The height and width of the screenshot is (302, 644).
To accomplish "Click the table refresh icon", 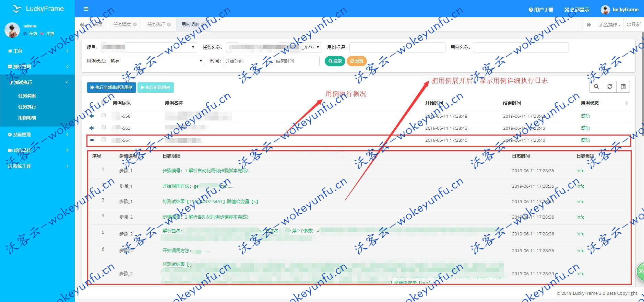I will point(610,87).
